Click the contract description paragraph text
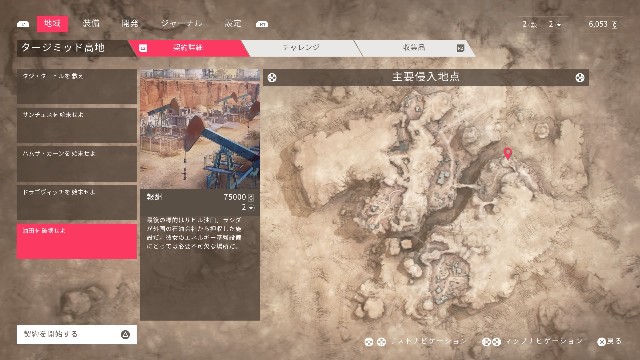Image resolution: width=640 pixels, height=360 pixels. (194, 233)
